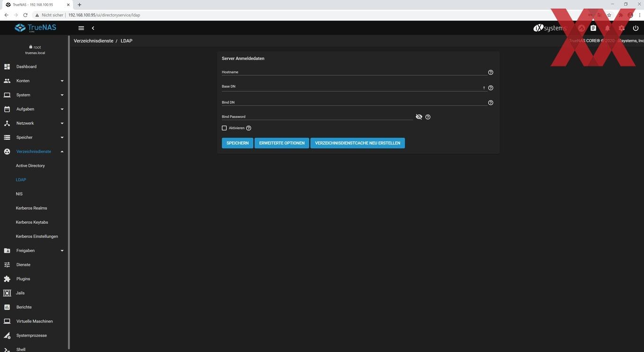
Task: Click the Netzwerk network icon
Action: tap(7, 123)
